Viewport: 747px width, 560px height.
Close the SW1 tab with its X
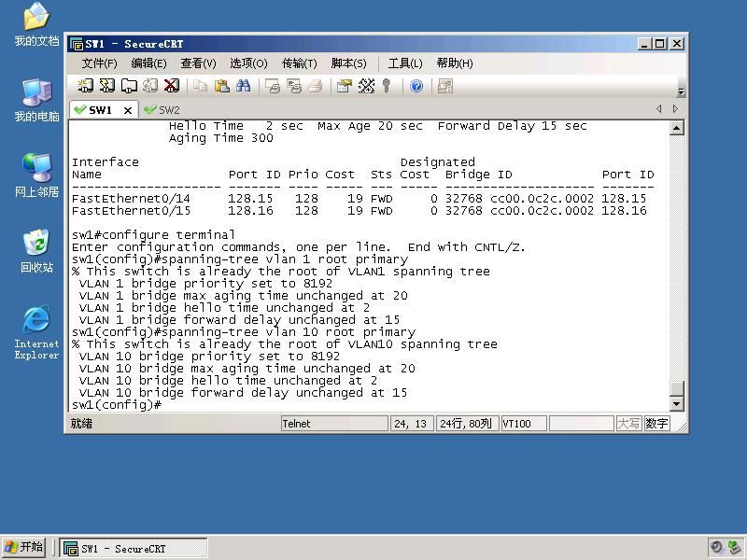[x=128, y=110]
